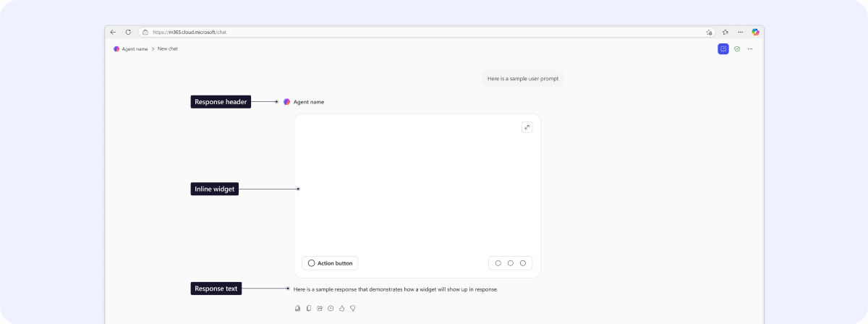View site information icon in address bar

tap(145, 32)
